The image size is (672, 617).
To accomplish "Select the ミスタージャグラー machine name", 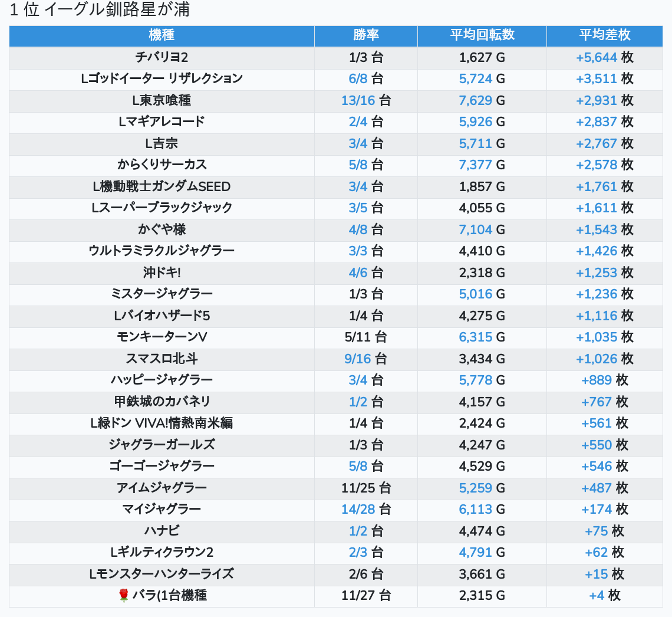I will (x=162, y=294).
